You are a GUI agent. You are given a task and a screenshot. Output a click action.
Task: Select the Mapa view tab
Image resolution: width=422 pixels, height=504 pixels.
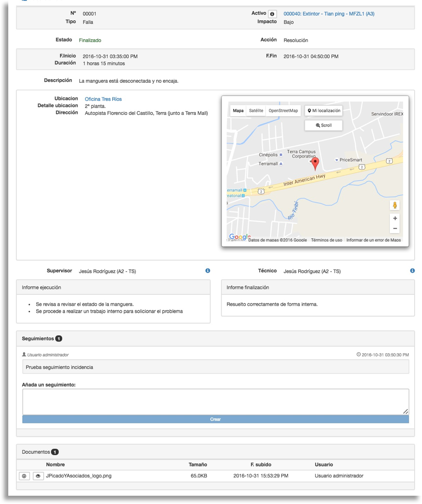(238, 111)
